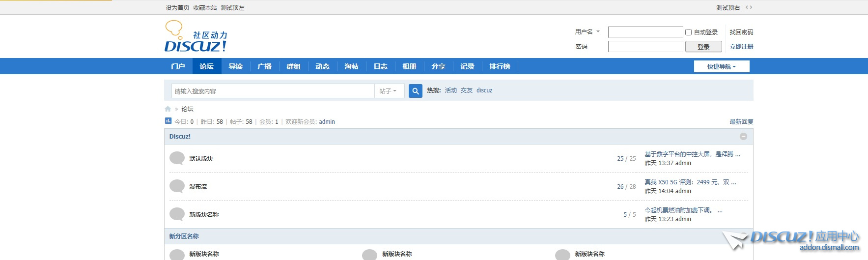This screenshot has height=260, width=868.
Task: Open latest post 真我 X50 5G 评测
Action: pos(690,182)
